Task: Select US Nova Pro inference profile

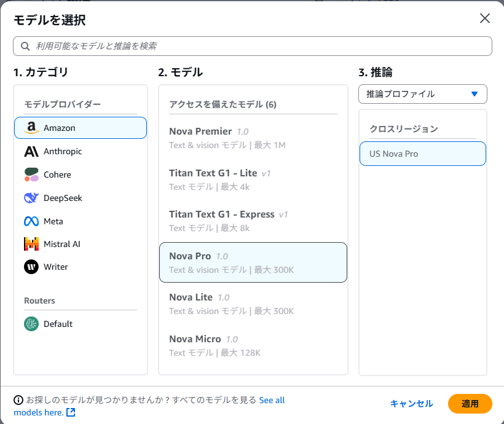Action: pyautogui.click(x=423, y=154)
